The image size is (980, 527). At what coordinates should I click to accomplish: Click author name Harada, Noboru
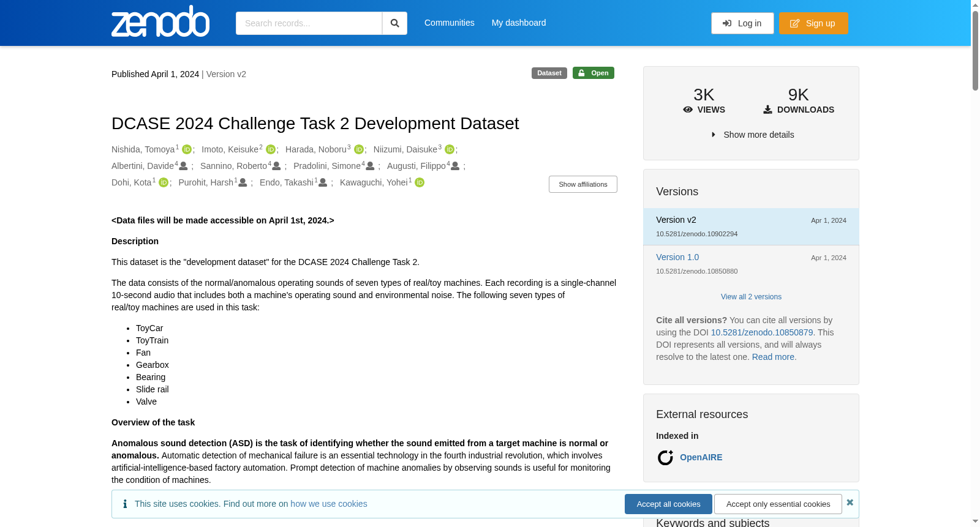316,149
